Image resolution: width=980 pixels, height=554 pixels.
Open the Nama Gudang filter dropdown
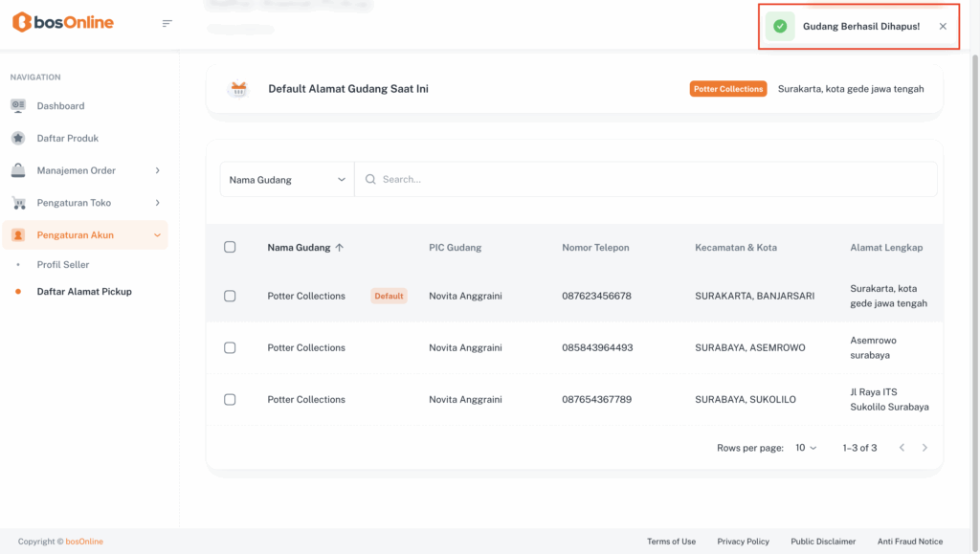tap(287, 179)
